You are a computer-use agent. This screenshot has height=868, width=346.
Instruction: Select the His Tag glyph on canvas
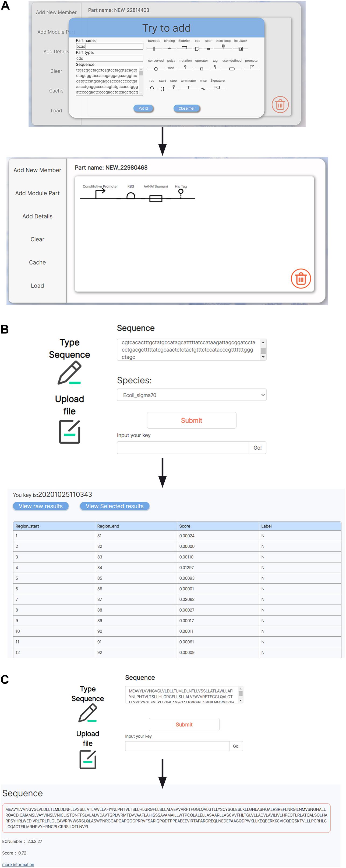click(181, 193)
